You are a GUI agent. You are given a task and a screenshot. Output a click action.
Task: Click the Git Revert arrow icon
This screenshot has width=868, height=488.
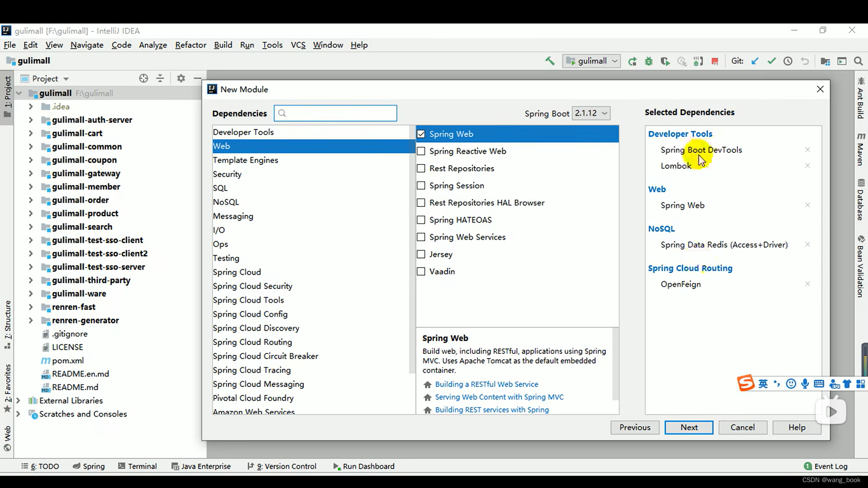[805, 61]
